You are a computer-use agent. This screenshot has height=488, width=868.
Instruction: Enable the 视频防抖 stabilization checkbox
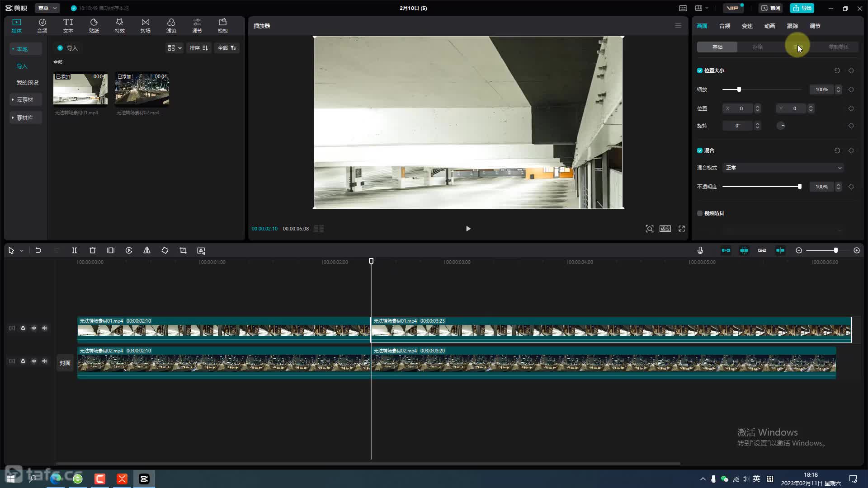[700, 213]
